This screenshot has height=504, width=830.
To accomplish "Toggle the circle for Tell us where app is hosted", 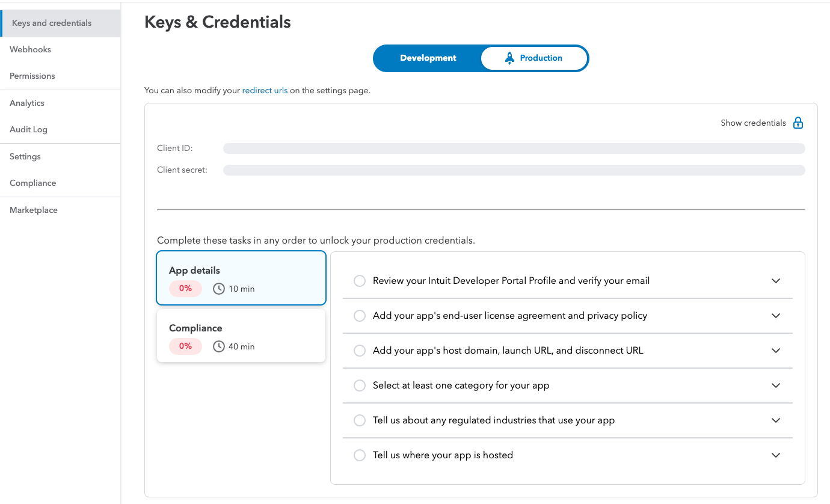I will 360,455.
